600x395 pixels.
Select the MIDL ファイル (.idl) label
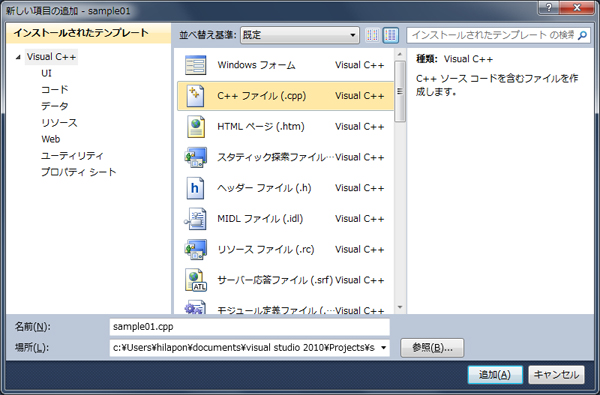tap(260, 219)
